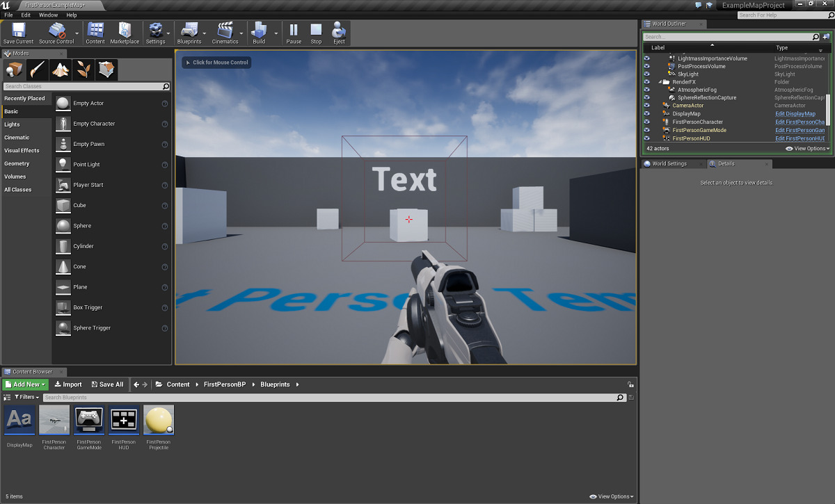Viewport: 835px width, 504px height.
Task: Open the Window menu
Action: pyautogui.click(x=48, y=15)
